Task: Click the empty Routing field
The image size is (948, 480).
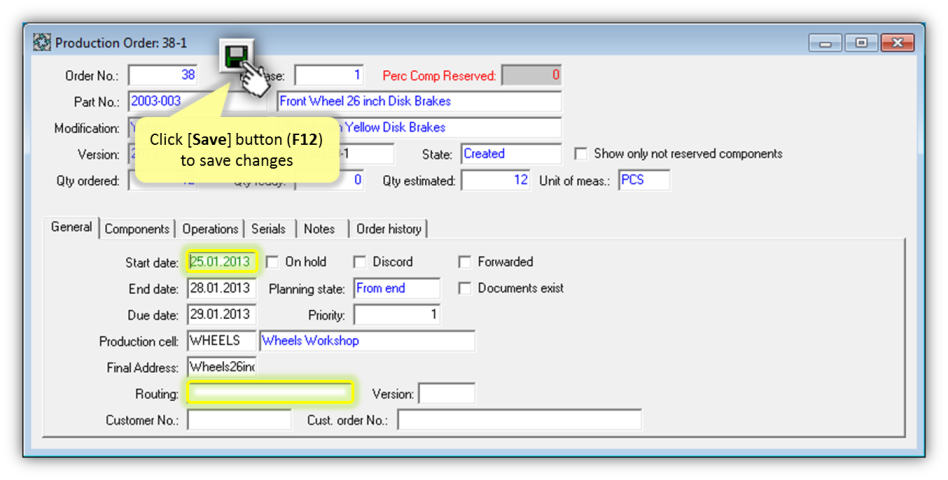Action: pyautogui.click(x=270, y=394)
